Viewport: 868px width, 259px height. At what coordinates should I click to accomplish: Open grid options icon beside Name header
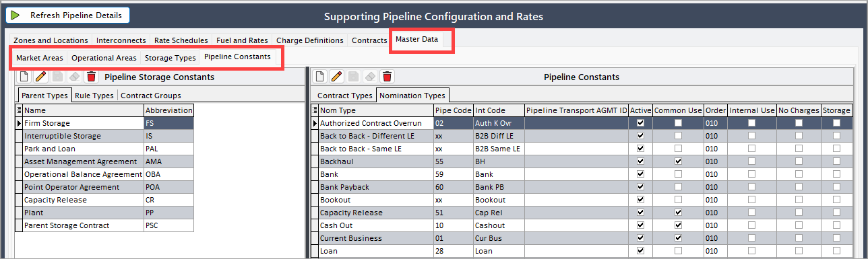click(x=19, y=110)
